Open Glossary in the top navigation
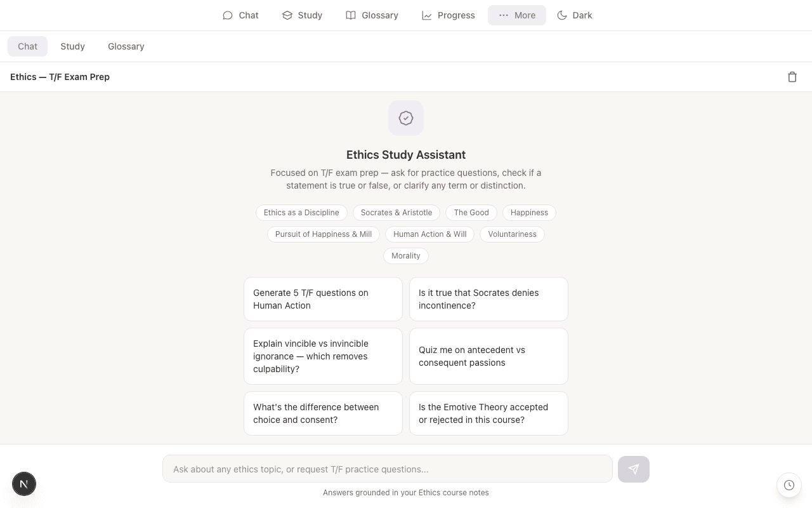The image size is (812, 508). click(372, 15)
